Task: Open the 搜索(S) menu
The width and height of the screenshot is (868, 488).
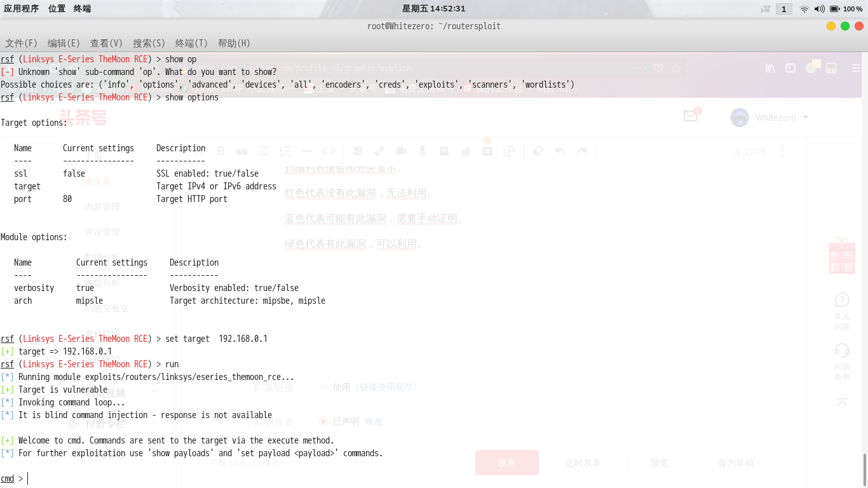Action: tap(149, 43)
